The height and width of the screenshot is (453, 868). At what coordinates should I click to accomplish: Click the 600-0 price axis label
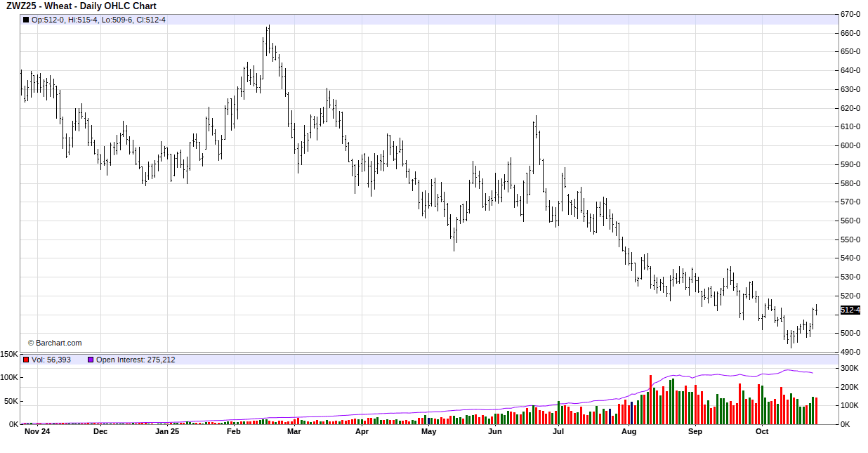(851, 145)
